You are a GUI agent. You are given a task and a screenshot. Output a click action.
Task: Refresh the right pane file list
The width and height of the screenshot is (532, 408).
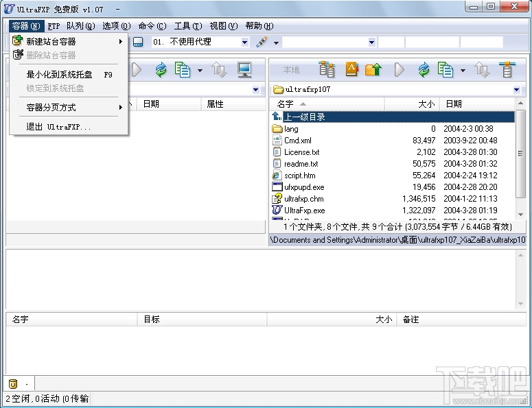[424, 70]
